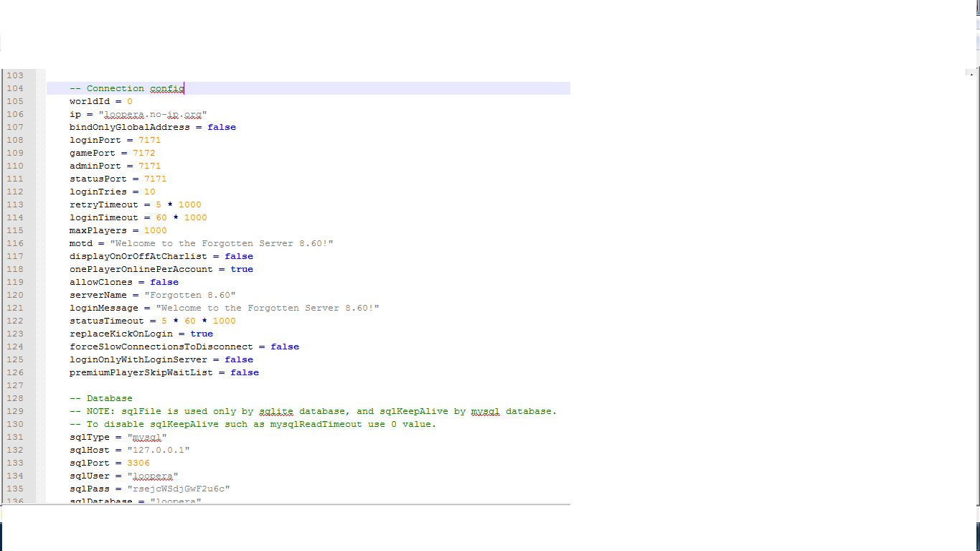
Task: Click the '-- To disable sqlKeepAlive' comment
Action: 253,424
